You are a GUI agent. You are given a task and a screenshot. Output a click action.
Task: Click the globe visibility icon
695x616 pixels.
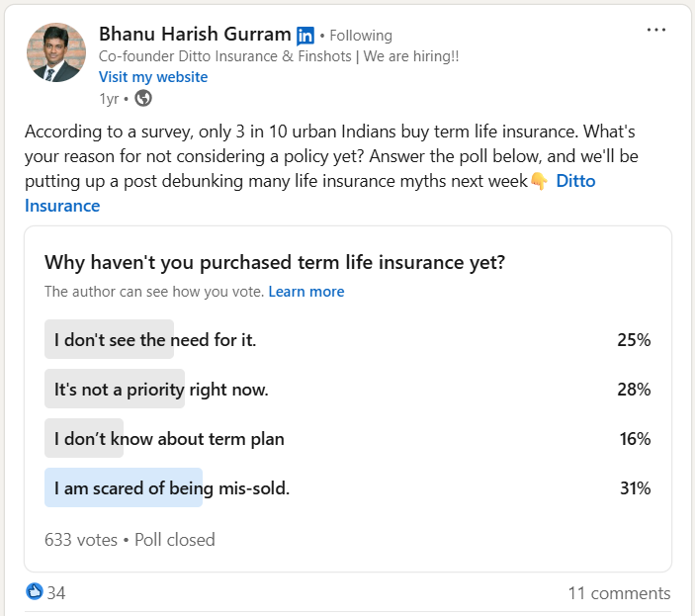click(143, 98)
